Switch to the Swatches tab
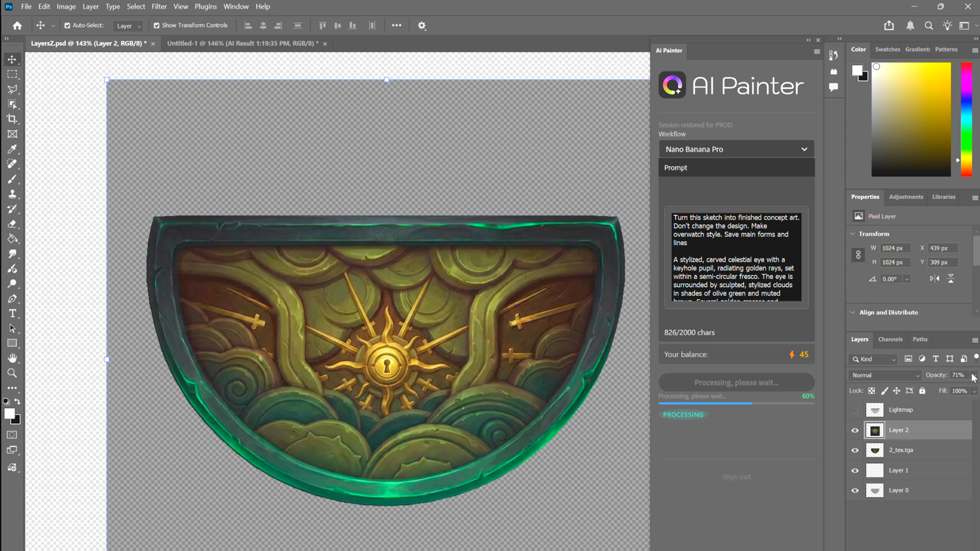Image resolution: width=980 pixels, height=551 pixels. 887,50
